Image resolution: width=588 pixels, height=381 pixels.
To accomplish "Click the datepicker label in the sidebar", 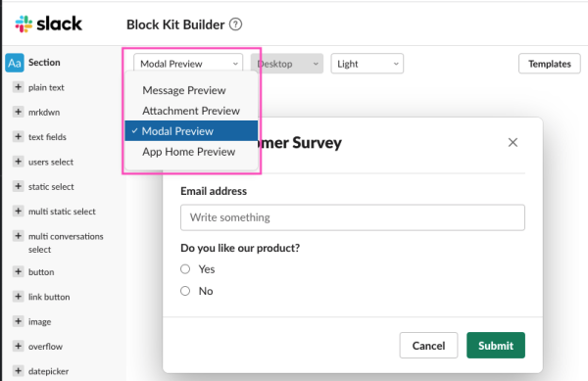I will click(x=48, y=371).
